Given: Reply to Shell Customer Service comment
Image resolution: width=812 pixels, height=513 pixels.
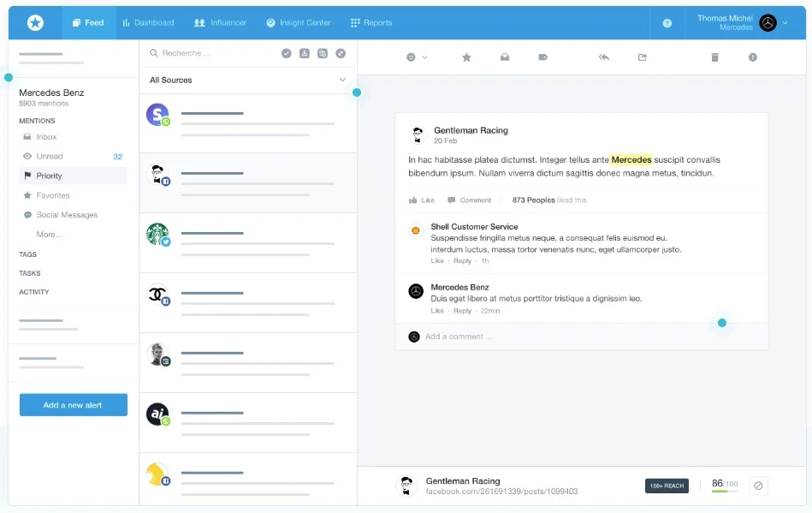Looking at the screenshot, I should tap(462, 261).
